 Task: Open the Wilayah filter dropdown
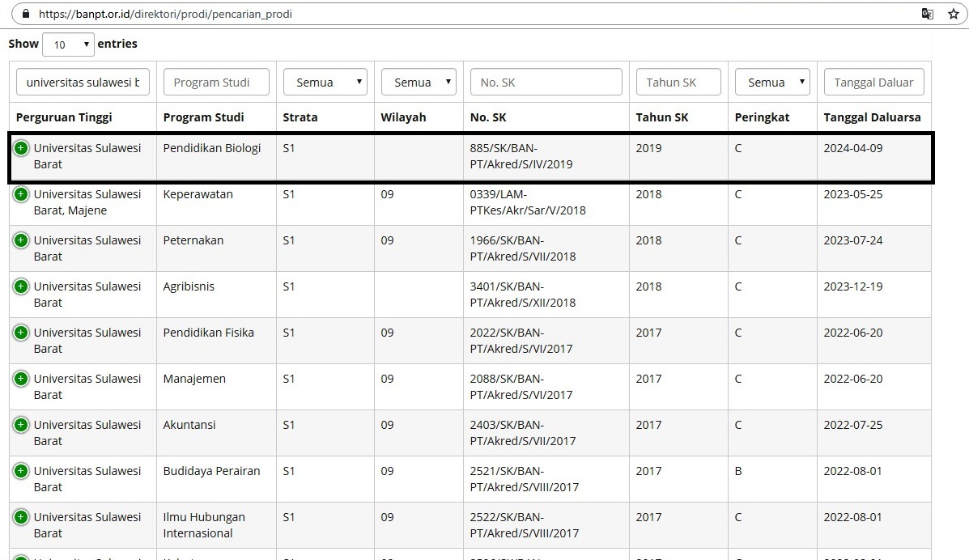tap(419, 82)
